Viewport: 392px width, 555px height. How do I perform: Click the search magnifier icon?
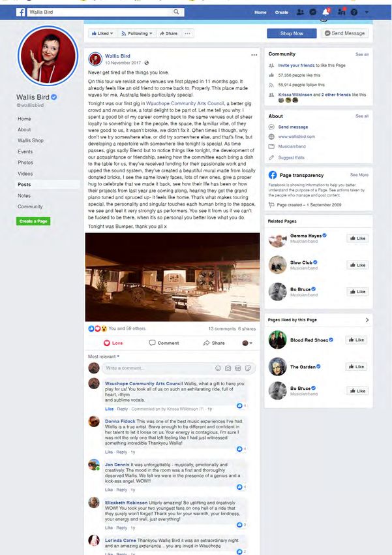click(176, 12)
